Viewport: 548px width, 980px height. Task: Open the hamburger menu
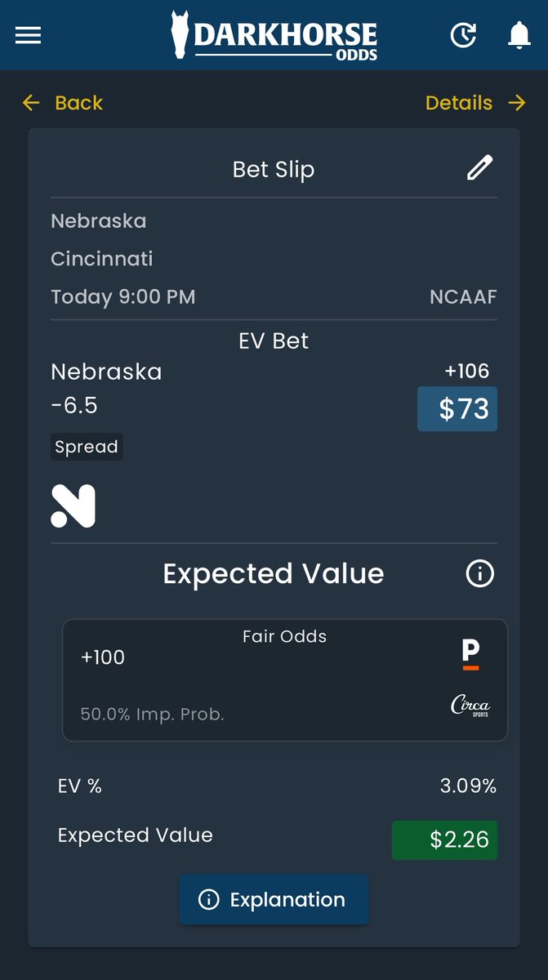tap(28, 35)
